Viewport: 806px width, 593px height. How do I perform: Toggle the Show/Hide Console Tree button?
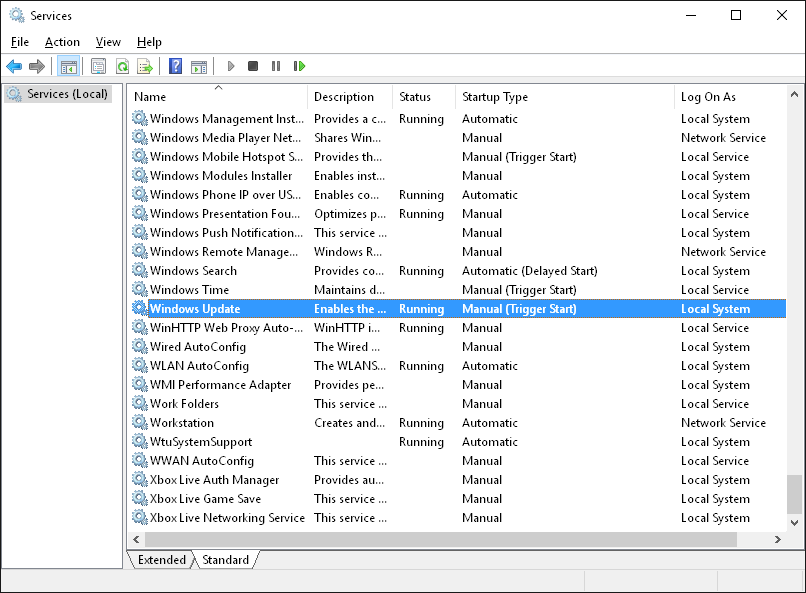coord(68,66)
